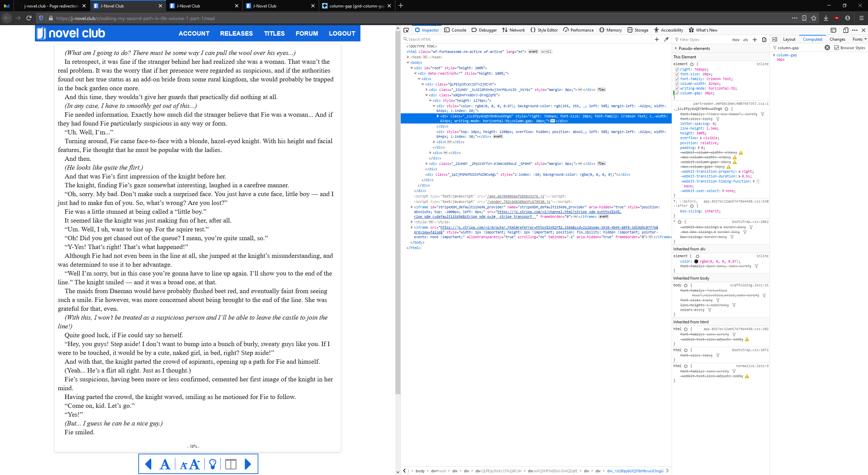Click the browser address bar URL
868x475 pixels.
(135, 18)
